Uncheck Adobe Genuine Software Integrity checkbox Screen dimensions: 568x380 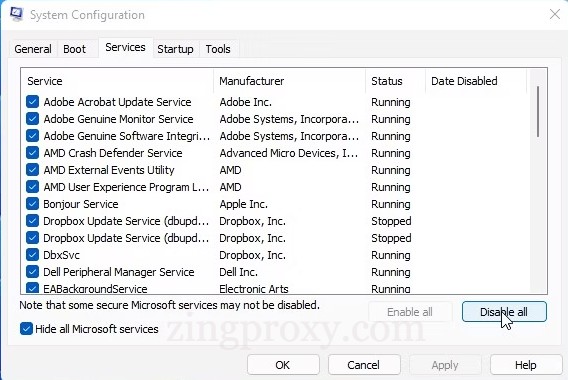point(32,136)
